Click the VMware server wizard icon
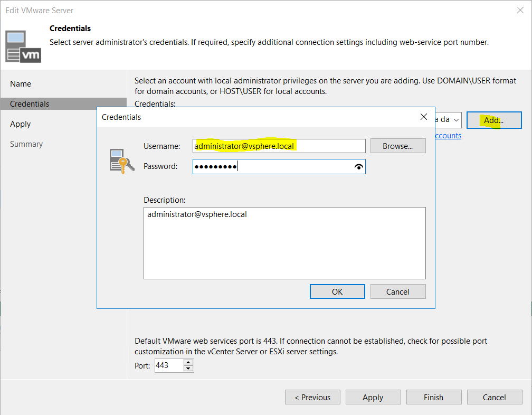Screen dimensions: 532x415 [23, 46]
